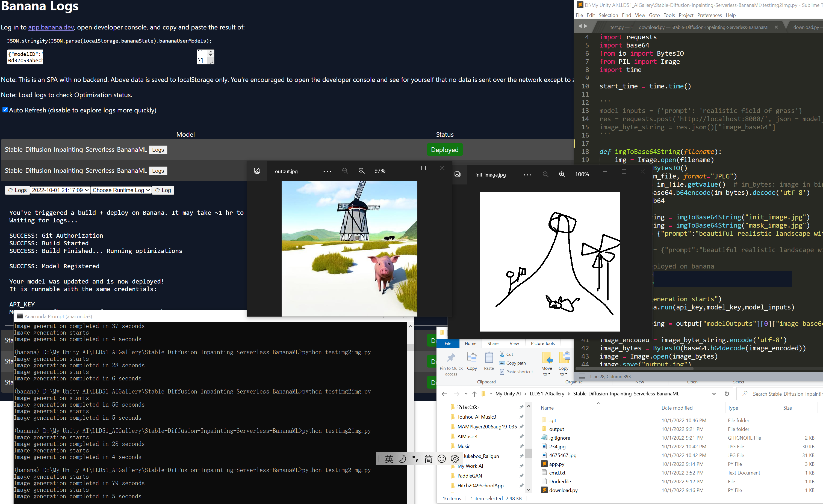Click the Copy path ribbon button
Image resolution: width=823 pixels, height=504 pixels.
coord(512,363)
